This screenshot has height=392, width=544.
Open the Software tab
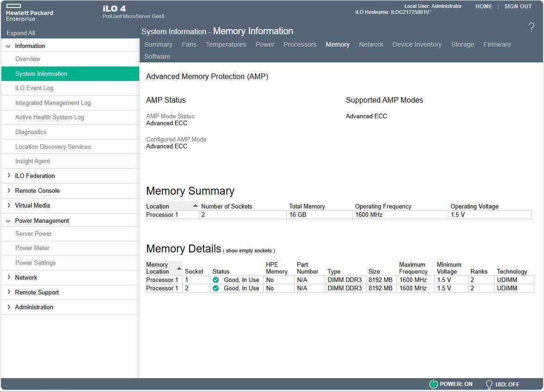(157, 56)
